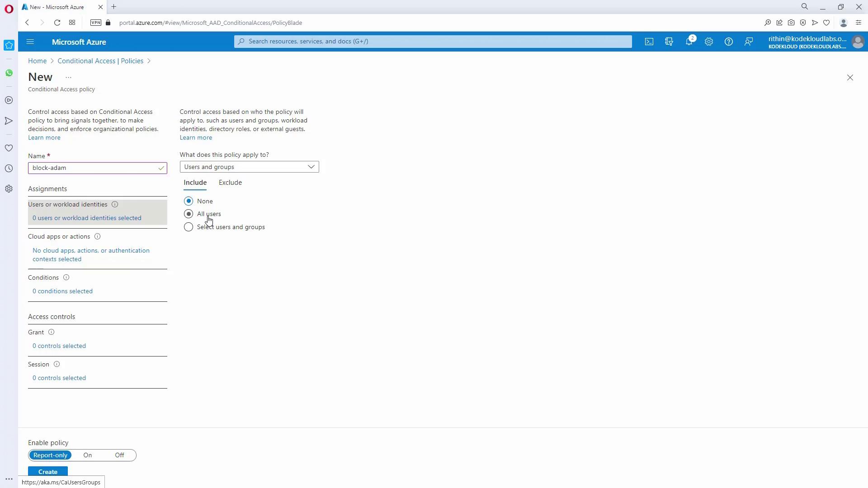Click the Feedback icon in Azure header
868x488 pixels.
point(748,42)
